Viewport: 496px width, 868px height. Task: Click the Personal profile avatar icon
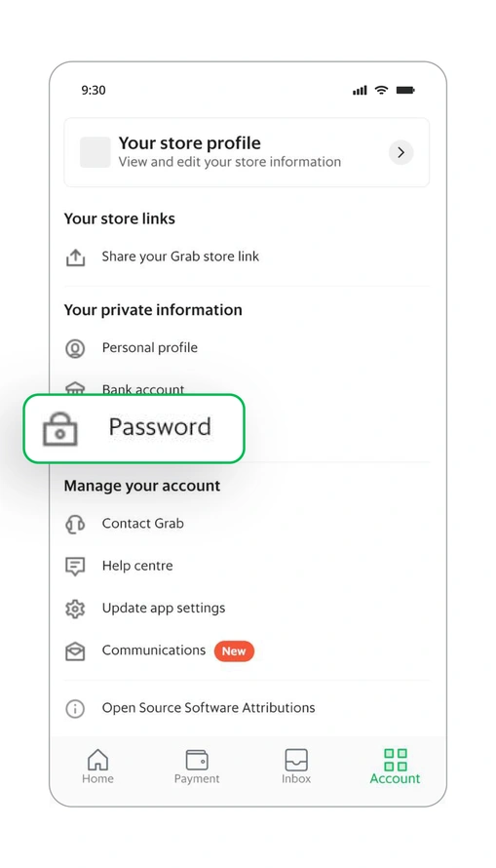[75, 348]
